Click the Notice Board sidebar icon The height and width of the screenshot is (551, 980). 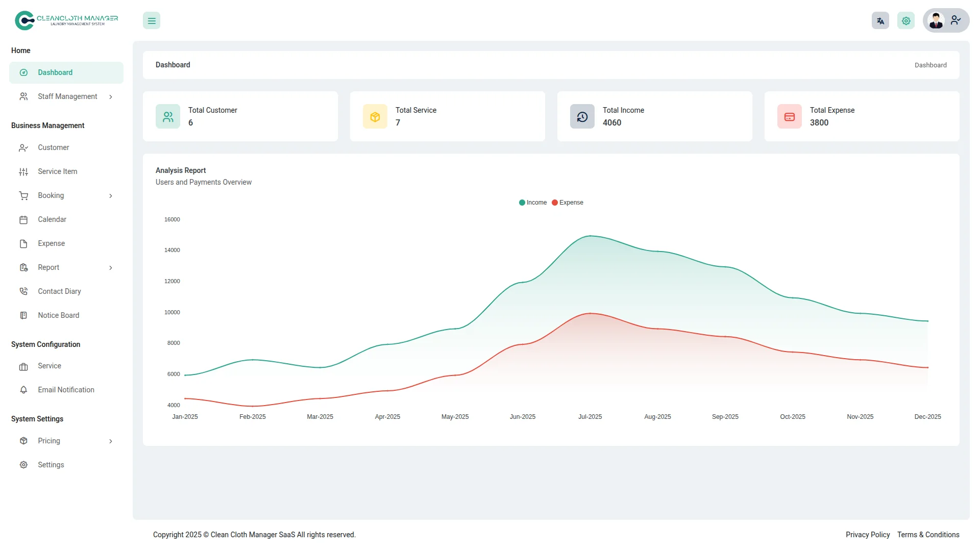click(23, 315)
